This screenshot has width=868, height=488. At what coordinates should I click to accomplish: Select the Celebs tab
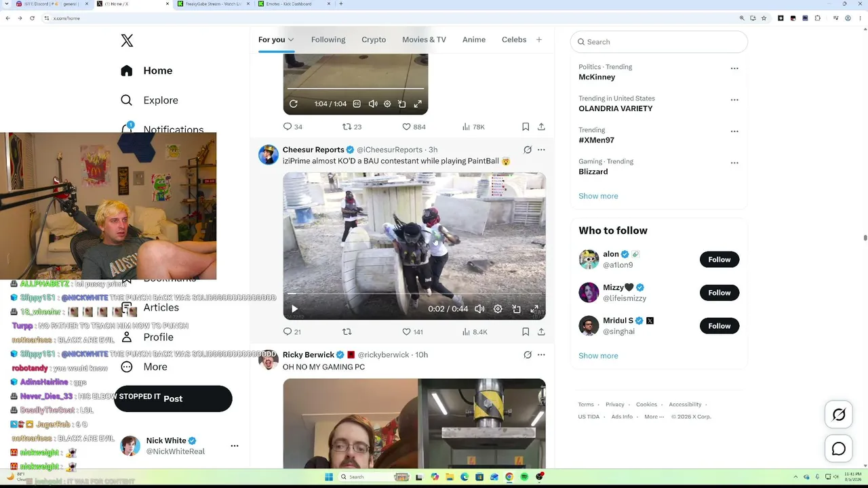(514, 39)
